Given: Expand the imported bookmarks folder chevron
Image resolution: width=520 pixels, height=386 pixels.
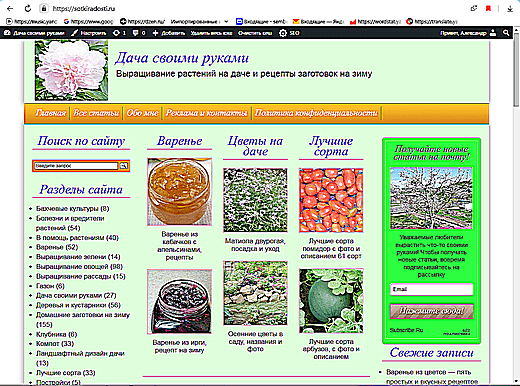Looking at the screenshot, I should click(226, 22).
